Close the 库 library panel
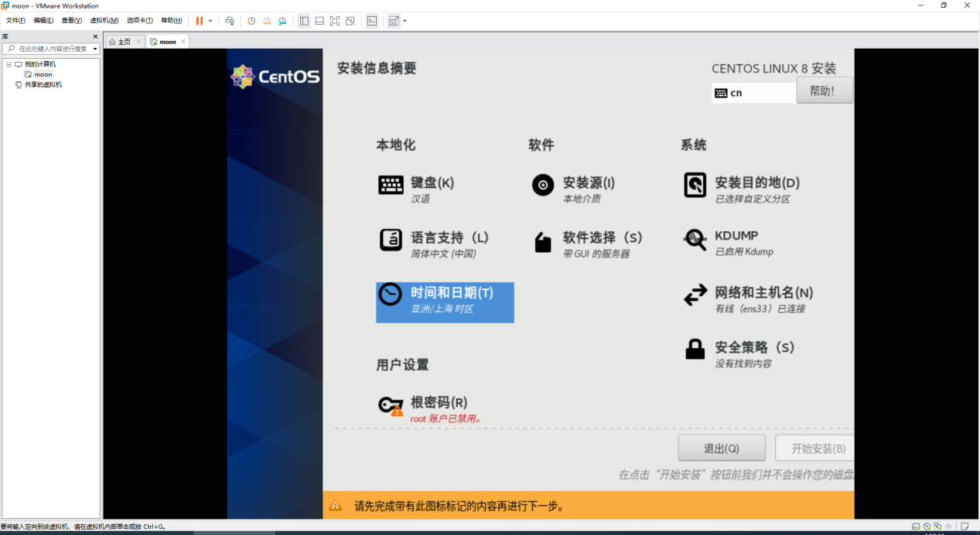Image resolution: width=980 pixels, height=535 pixels. click(96, 36)
